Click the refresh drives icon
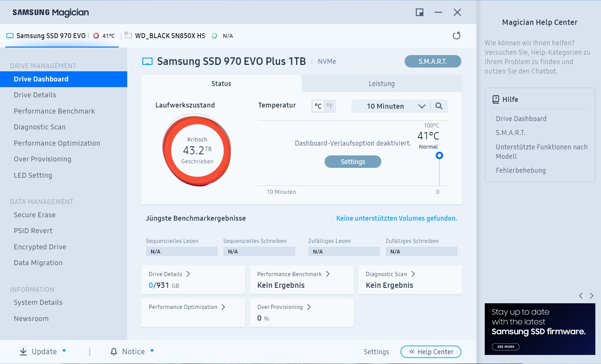 coord(456,36)
